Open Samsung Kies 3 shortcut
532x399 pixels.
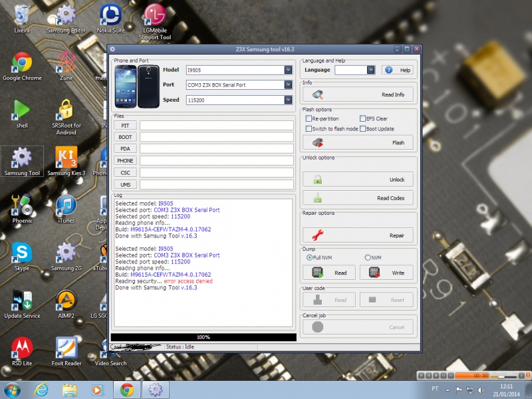click(66, 161)
